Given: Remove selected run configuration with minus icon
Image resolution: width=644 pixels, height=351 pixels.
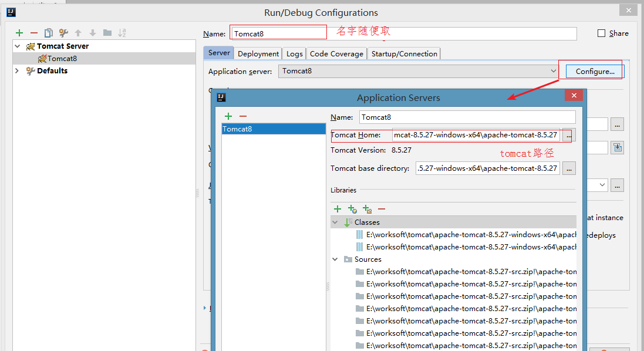Looking at the screenshot, I should (x=34, y=33).
